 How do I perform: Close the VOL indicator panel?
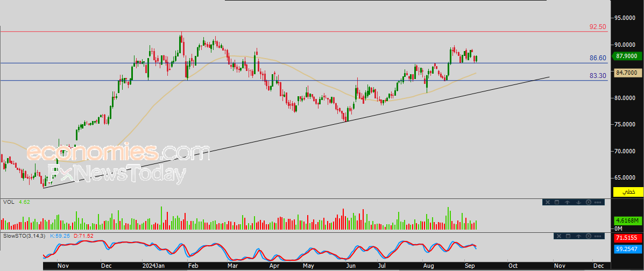(548, 202)
